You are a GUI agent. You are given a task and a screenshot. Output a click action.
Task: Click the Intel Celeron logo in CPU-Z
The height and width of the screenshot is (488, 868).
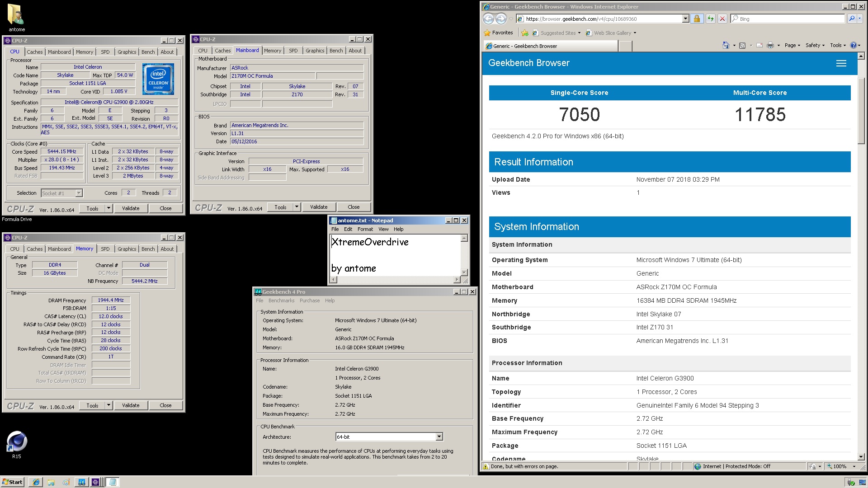[x=158, y=79]
